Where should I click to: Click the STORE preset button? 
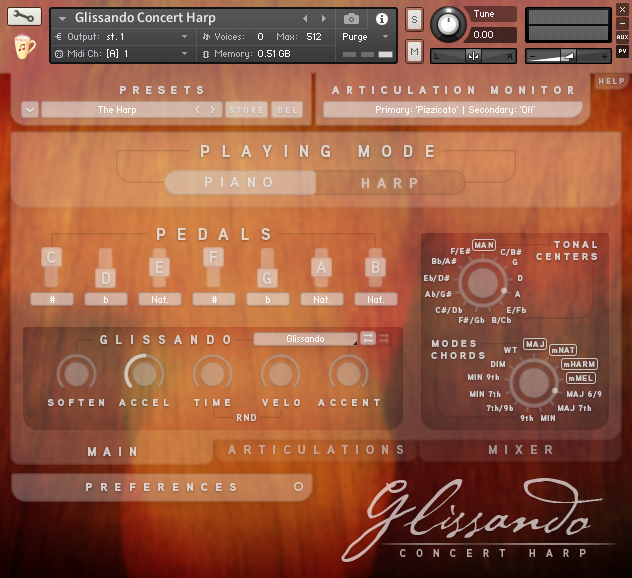pos(246,110)
